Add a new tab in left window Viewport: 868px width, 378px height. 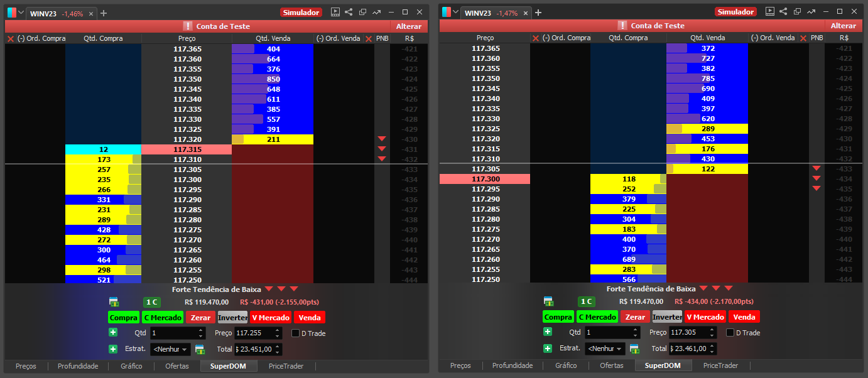click(104, 13)
